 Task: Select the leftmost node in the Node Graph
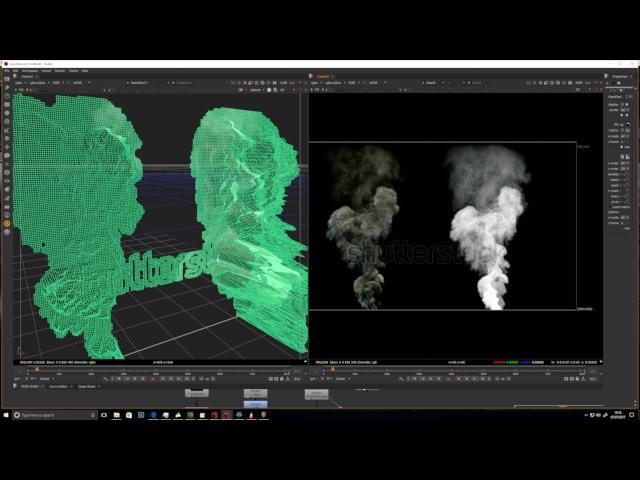pos(197,394)
